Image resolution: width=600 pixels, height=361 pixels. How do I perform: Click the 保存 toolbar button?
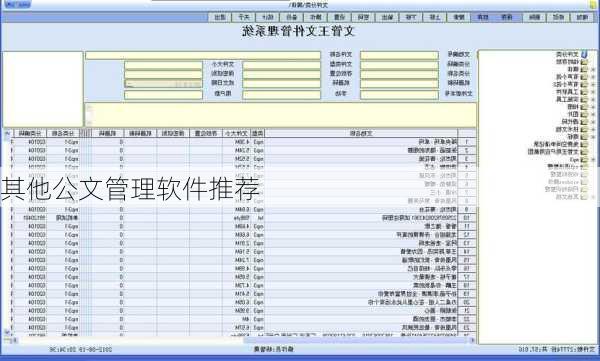tap(507, 17)
